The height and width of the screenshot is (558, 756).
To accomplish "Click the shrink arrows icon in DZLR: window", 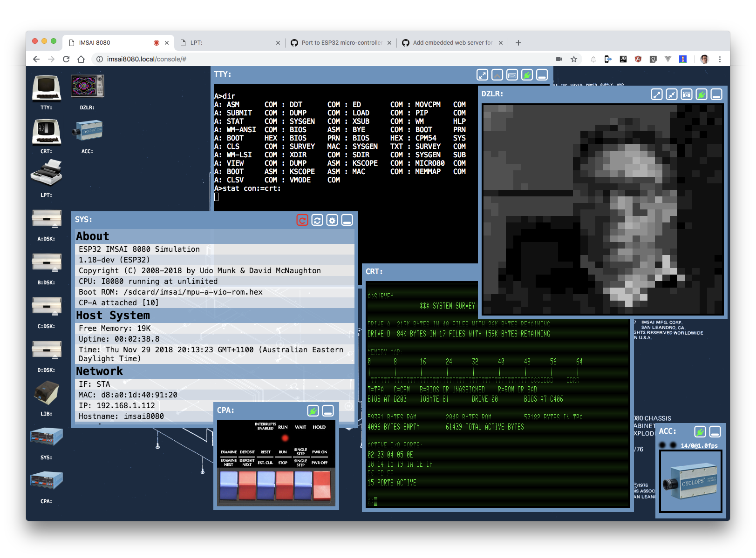I will tap(672, 94).
